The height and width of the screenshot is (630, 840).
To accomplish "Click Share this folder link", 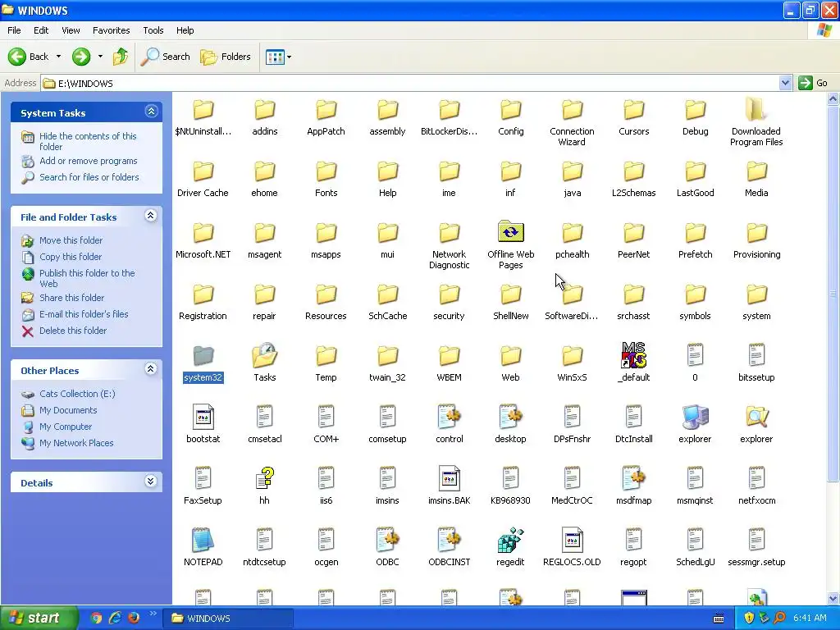I will [x=72, y=298].
